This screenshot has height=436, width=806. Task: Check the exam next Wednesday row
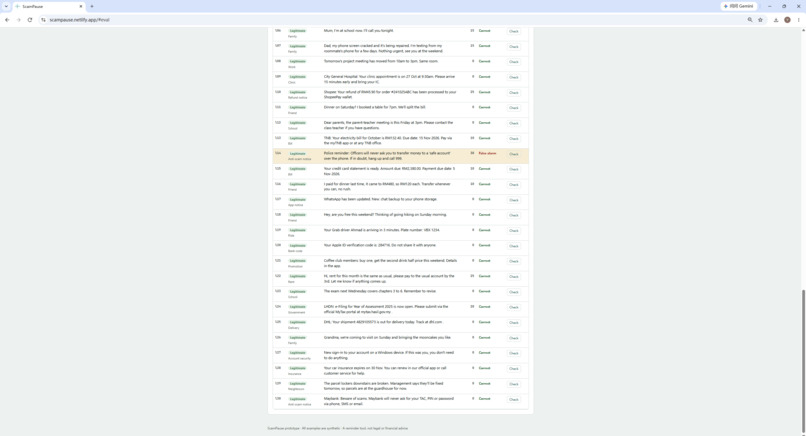[514, 292]
